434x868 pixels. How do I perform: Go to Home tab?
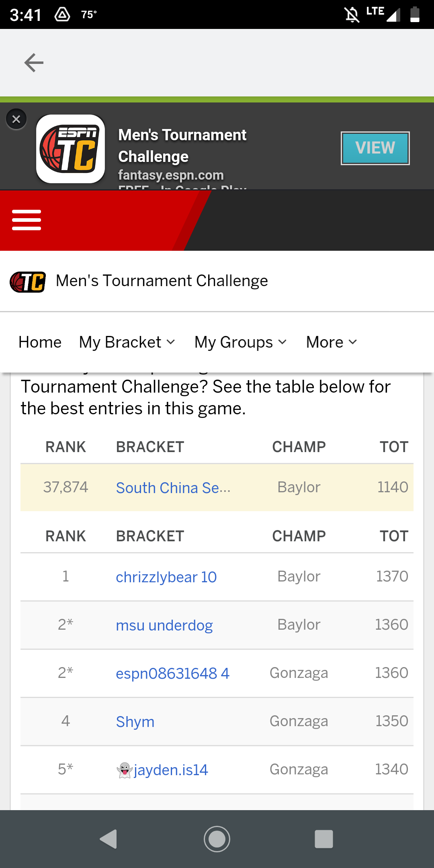40,342
